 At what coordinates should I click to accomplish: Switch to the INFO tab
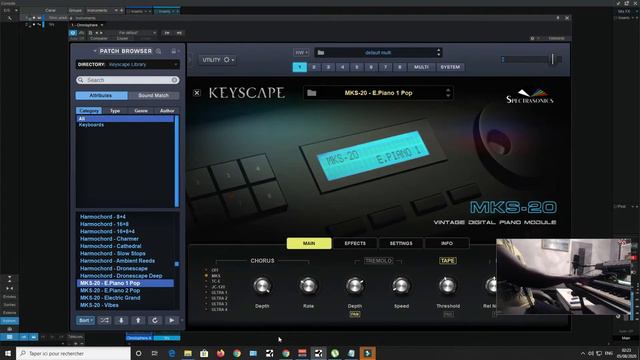tap(447, 243)
